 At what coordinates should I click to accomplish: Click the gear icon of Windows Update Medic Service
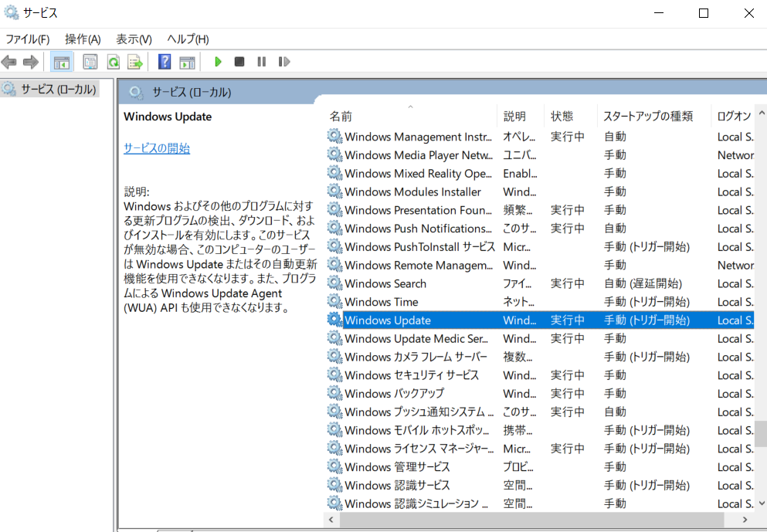(x=334, y=338)
